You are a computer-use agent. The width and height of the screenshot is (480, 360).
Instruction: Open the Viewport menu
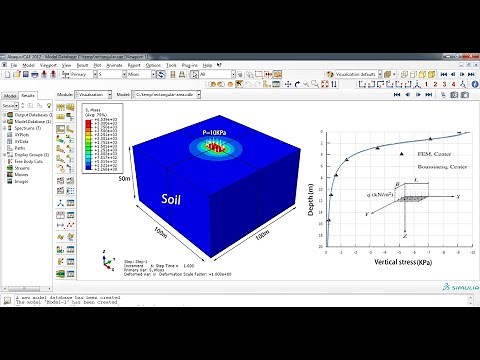48,65
